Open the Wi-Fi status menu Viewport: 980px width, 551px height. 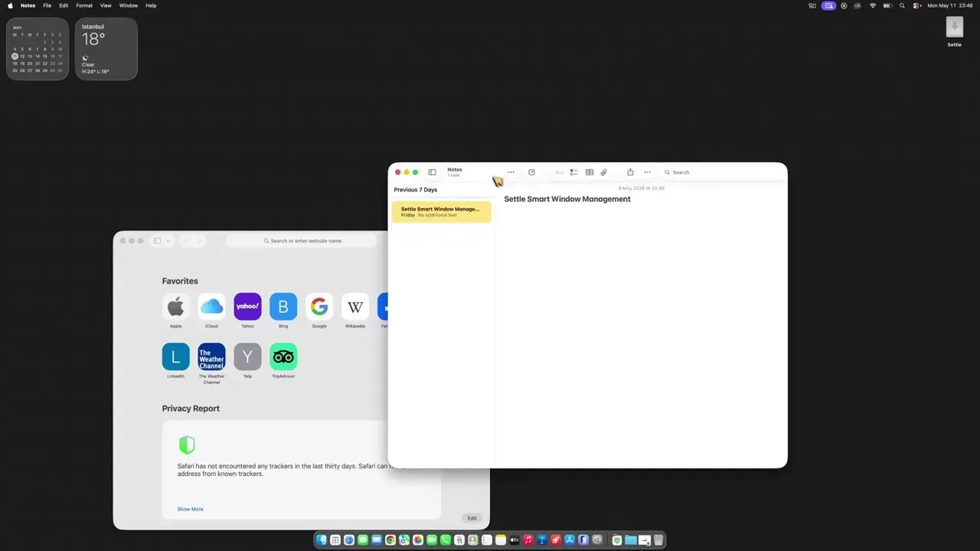(873, 5)
